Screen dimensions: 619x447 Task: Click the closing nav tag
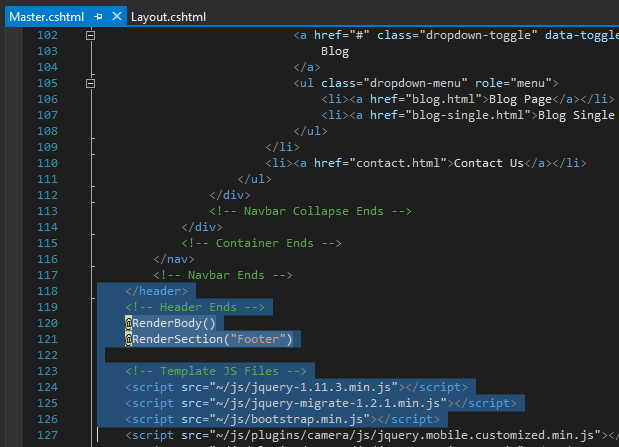(x=174, y=259)
